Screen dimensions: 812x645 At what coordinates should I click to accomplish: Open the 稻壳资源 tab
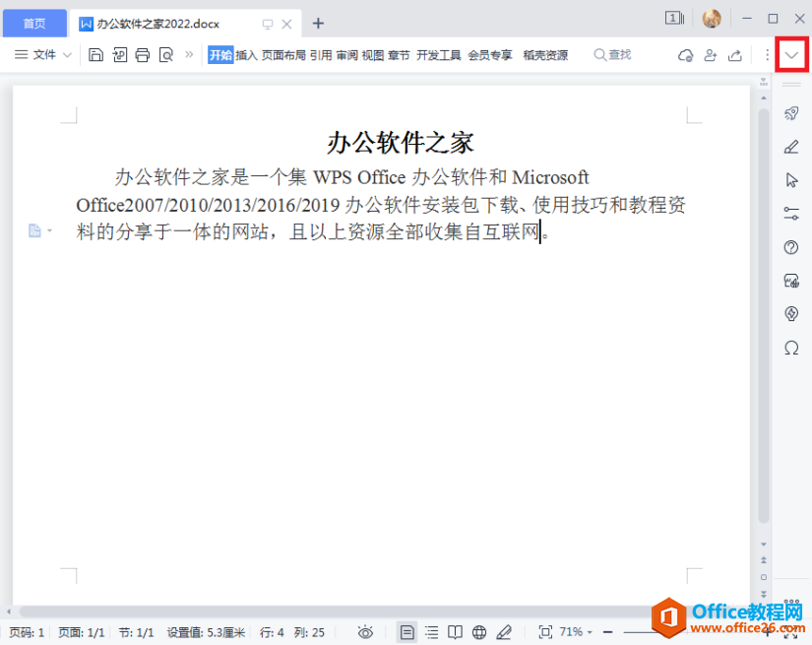point(545,55)
